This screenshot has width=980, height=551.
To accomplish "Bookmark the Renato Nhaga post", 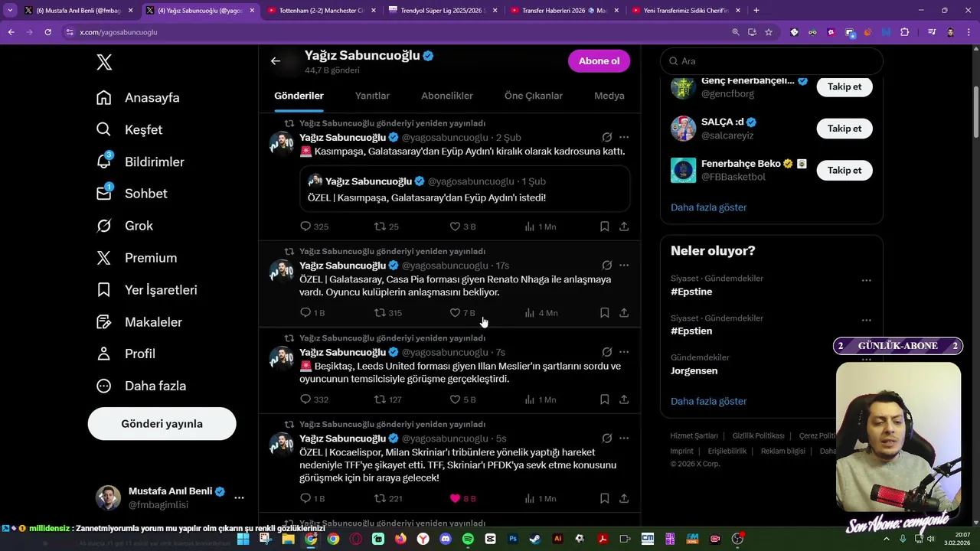I will 604,313.
